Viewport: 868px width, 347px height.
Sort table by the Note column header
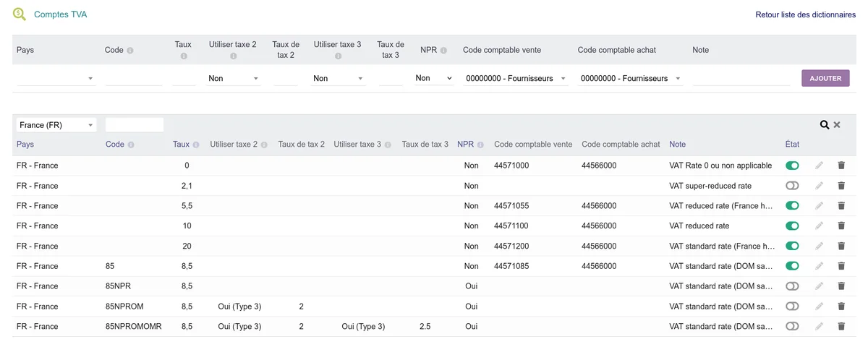point(677,145)
